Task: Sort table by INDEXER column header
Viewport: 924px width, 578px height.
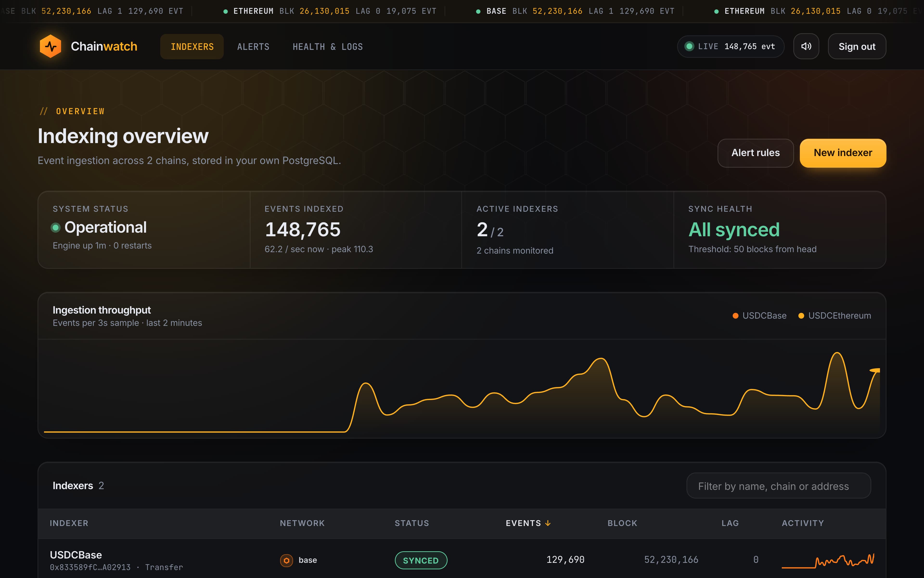Action: pyautogui.click(x=69, y=523)
